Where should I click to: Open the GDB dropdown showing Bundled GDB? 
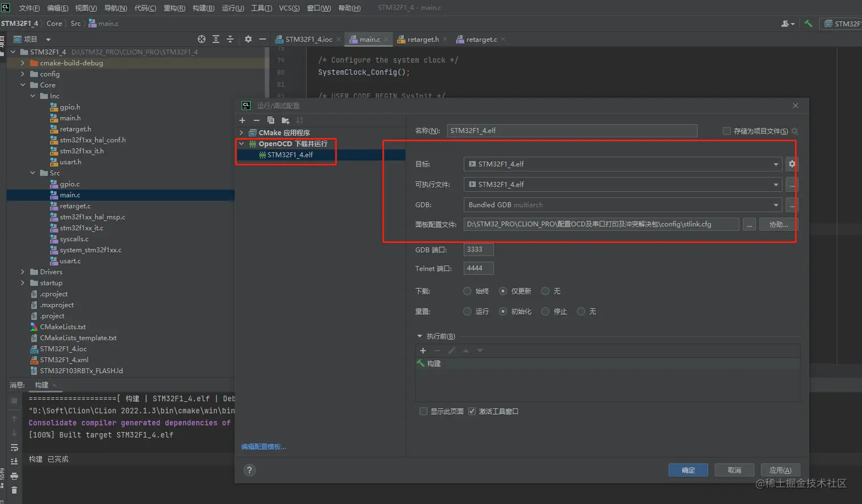tap(623, 205)
